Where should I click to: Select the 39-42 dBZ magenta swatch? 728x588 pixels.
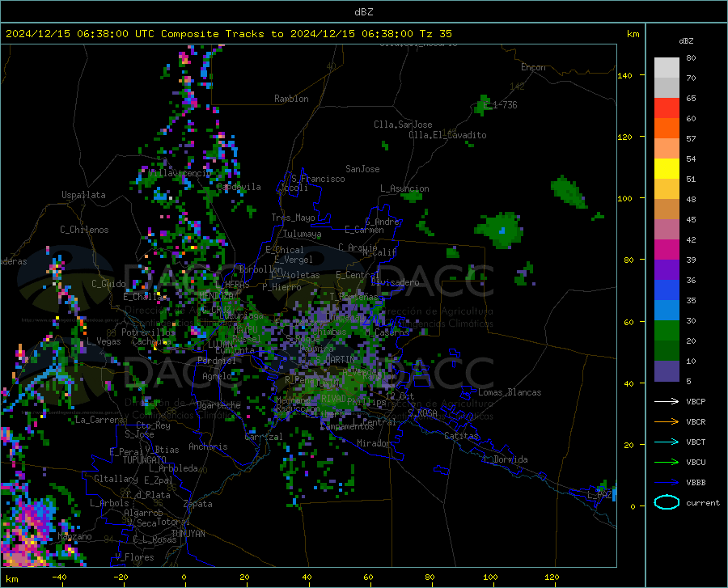[667, 250]
